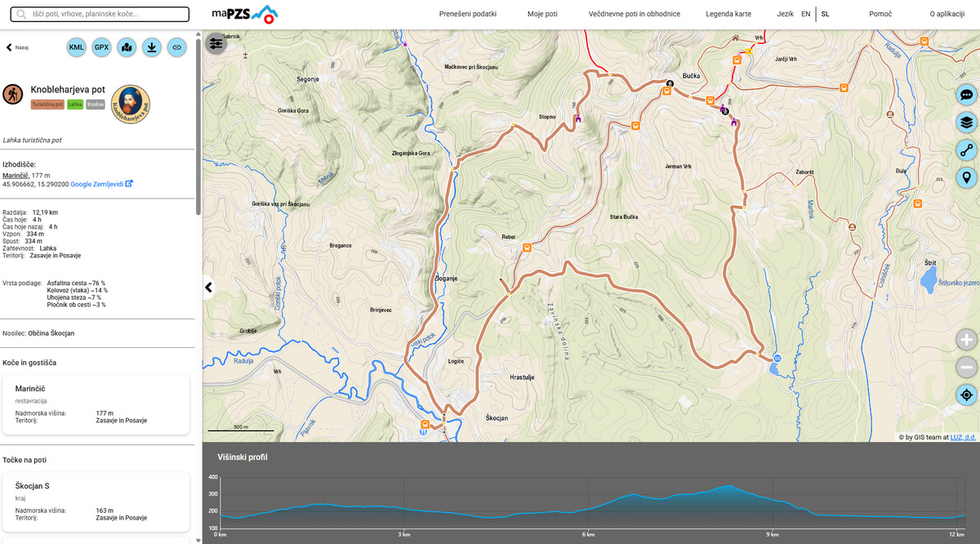Download the route as GPX
The width and height of the screenshot is (980, 544).
[101, 47]
